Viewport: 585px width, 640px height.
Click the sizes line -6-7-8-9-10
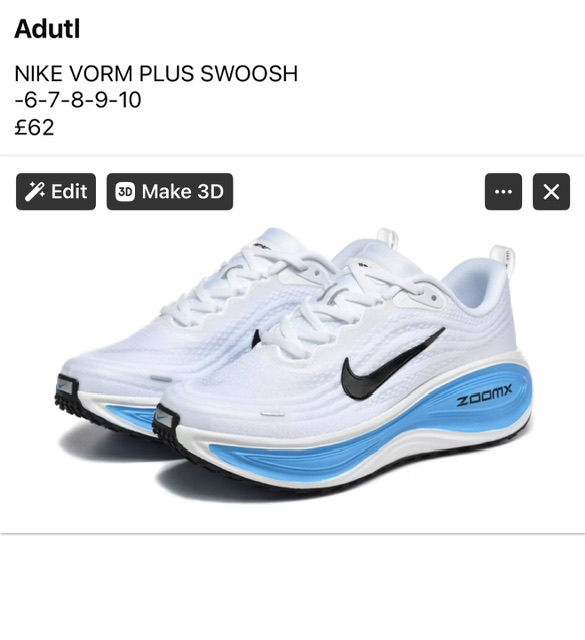pos(78,100)
